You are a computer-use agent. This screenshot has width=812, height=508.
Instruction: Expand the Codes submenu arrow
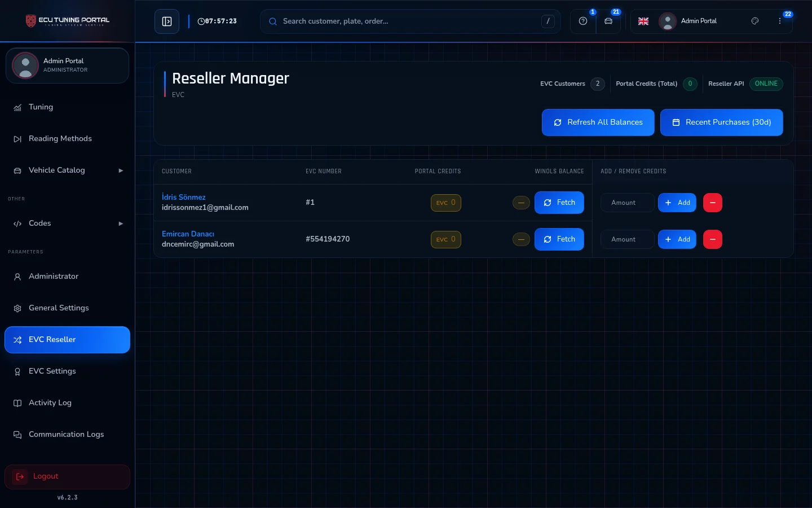point(121,224)
